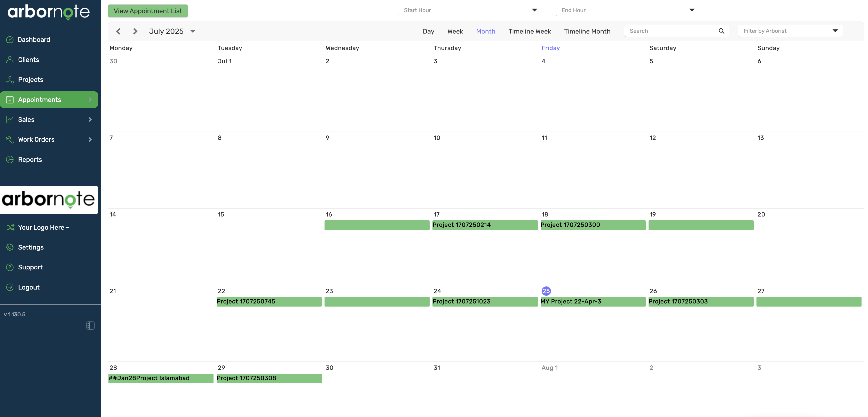Navigate to the previous month arrow

coord(118,31)
